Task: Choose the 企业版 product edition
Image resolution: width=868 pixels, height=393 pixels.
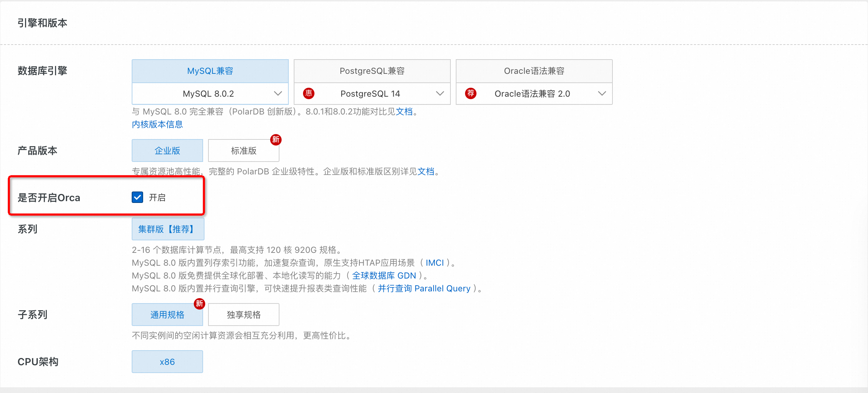Action: pos(167,150)
